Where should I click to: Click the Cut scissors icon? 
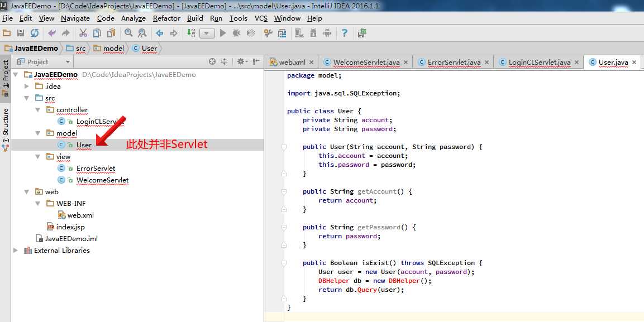[83, 33]
